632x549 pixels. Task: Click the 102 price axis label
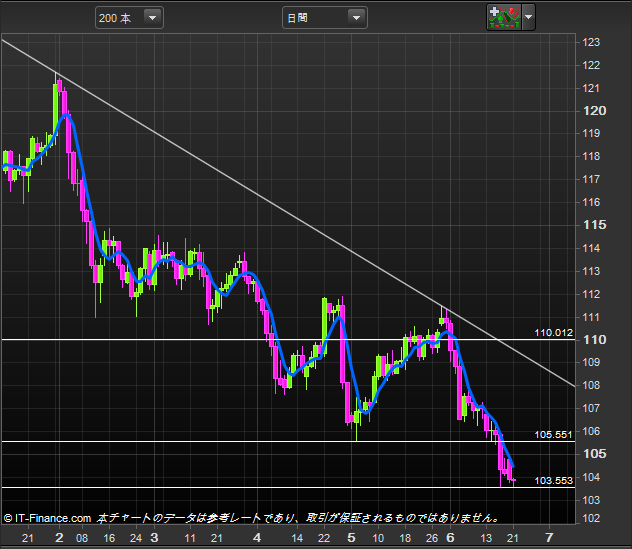pyautogui.click(x=591, y=518)
